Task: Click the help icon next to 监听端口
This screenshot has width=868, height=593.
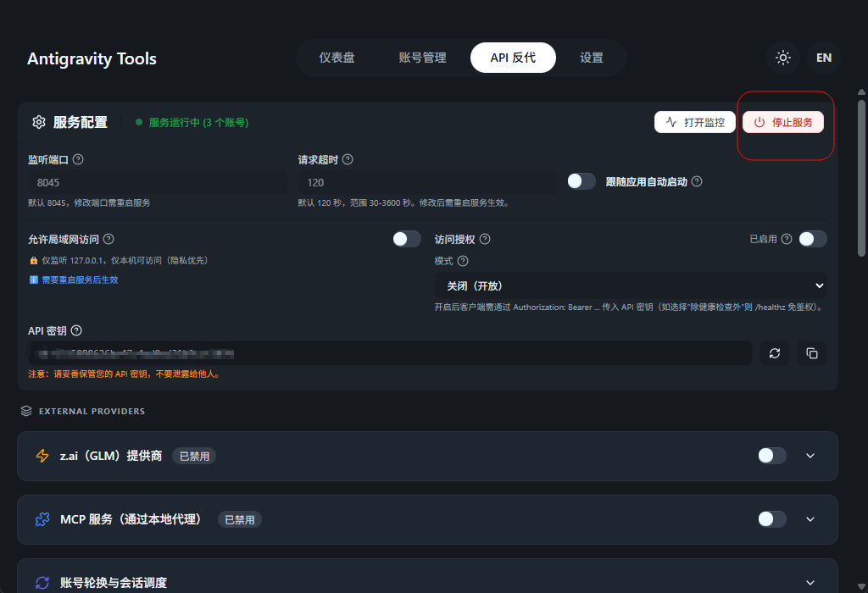Action: tap(78, 159)
